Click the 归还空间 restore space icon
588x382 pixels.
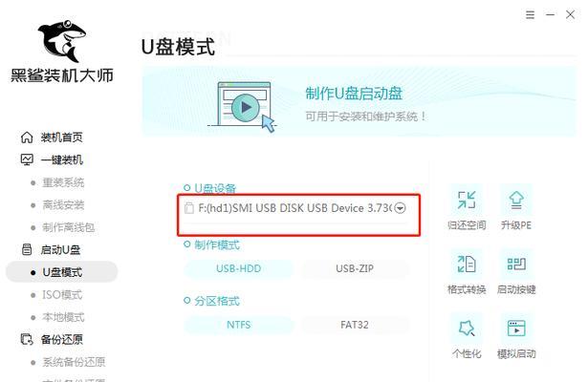pos(467,201)
